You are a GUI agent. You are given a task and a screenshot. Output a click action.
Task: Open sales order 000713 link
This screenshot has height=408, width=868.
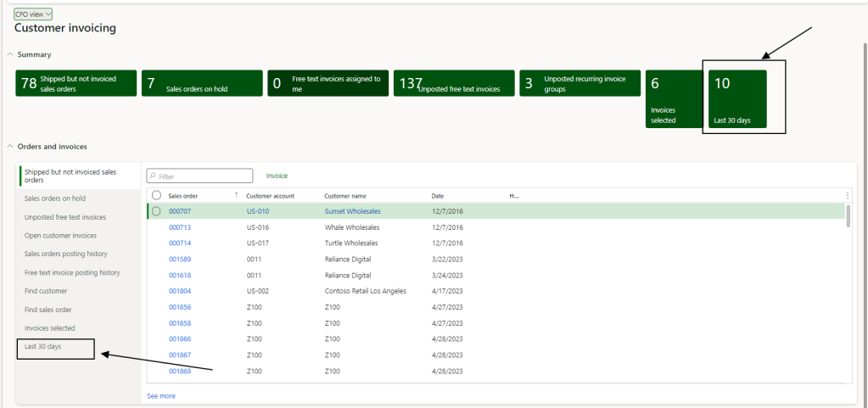[180, 227]
